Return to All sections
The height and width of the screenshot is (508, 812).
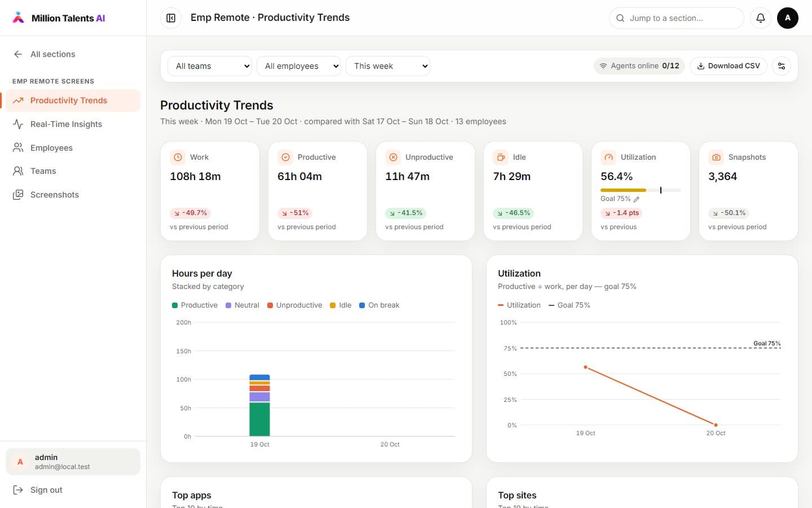pos(73,54)
